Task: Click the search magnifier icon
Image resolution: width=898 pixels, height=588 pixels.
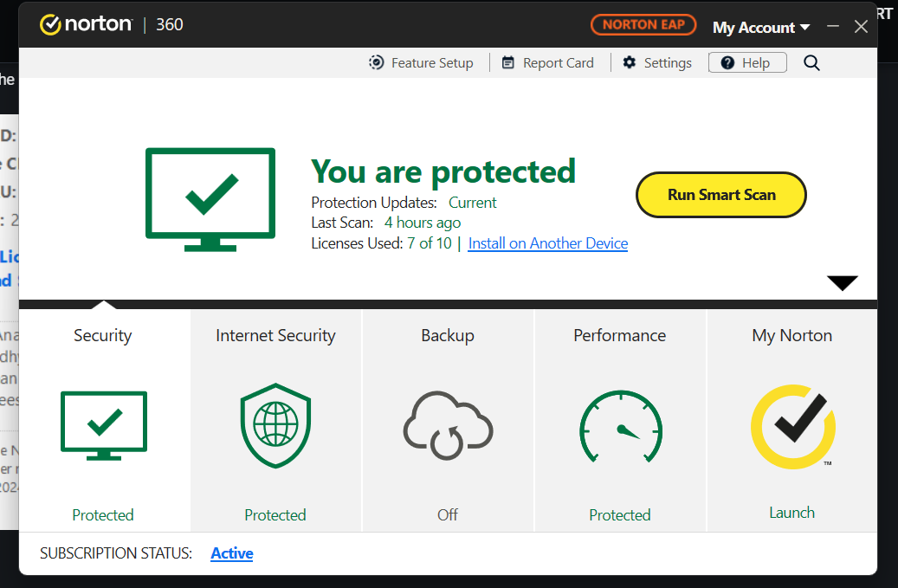Action: click(x=811, y=62)
